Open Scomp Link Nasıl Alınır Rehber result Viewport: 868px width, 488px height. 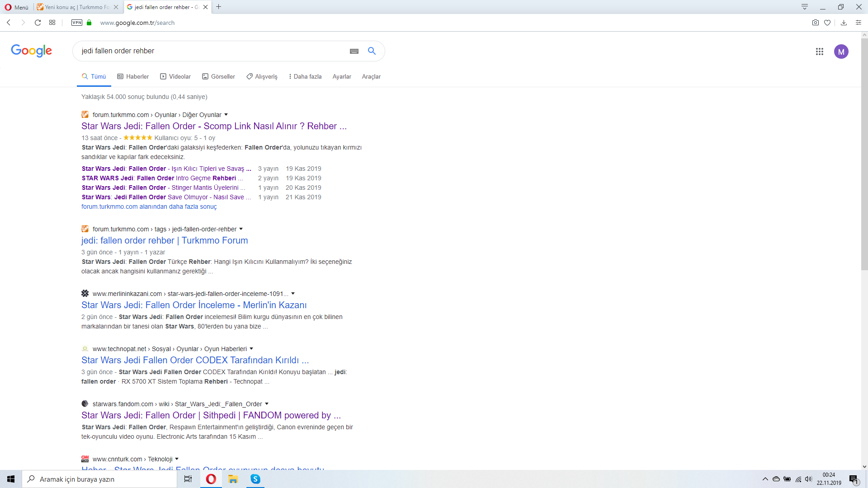[214, 126]
